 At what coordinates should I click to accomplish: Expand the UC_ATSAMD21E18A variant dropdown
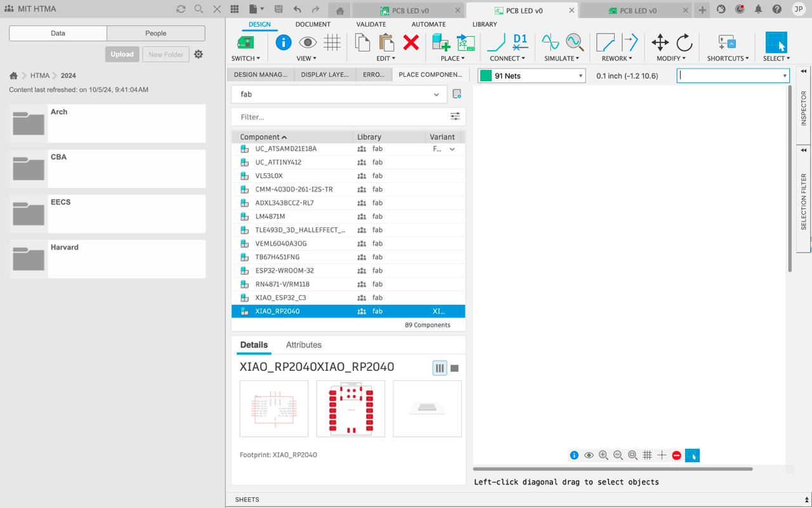coord(452,149)
